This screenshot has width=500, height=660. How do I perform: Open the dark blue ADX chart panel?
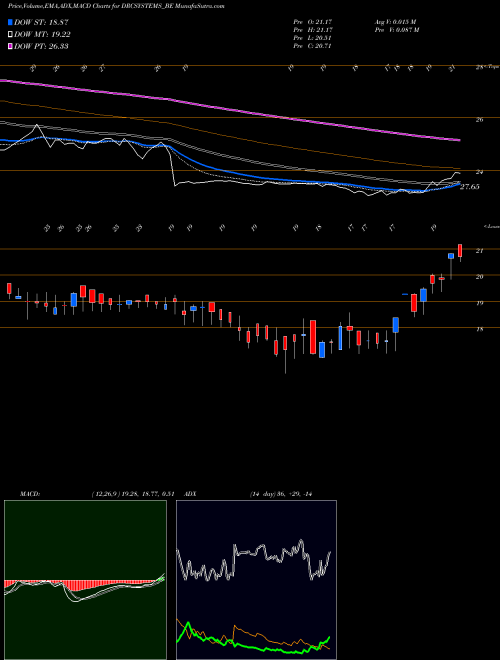pyautogui.click(x=256, y=580)
